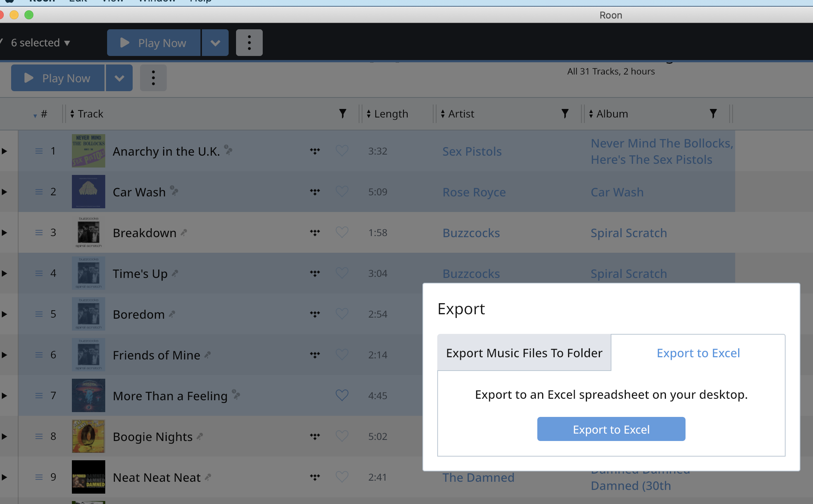
Task: Open Rose Royce artist link
Action: 474,192
